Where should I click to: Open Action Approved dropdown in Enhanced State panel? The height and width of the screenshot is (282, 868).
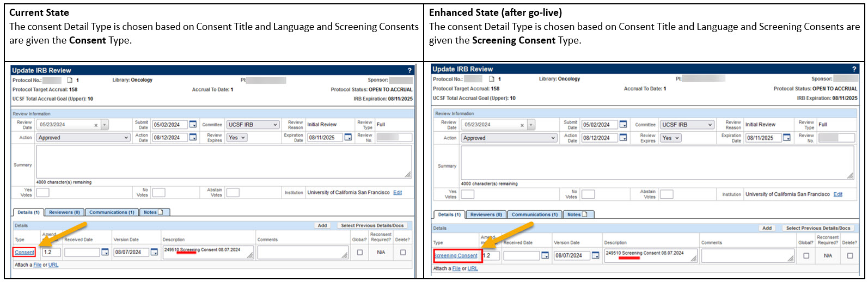coord(509,138)
